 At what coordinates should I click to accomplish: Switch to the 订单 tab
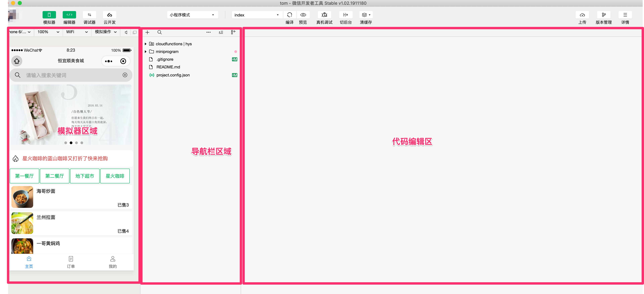point(71,262)
